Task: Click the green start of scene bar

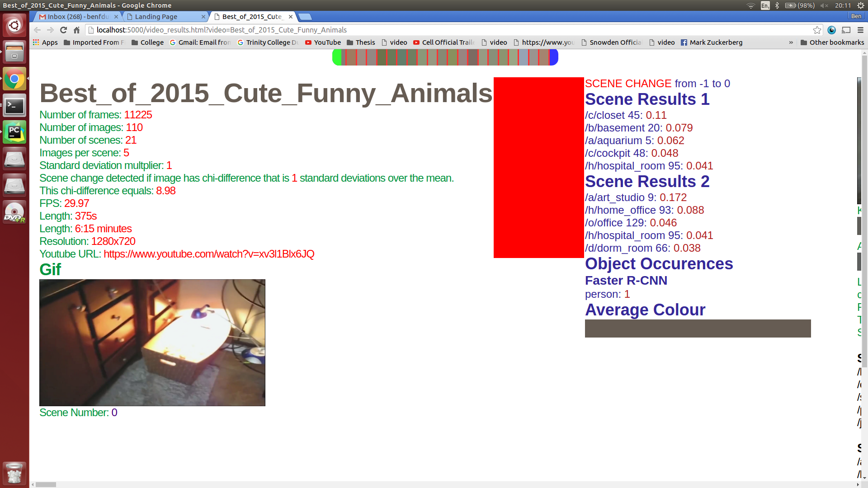Action: (337, 57)
